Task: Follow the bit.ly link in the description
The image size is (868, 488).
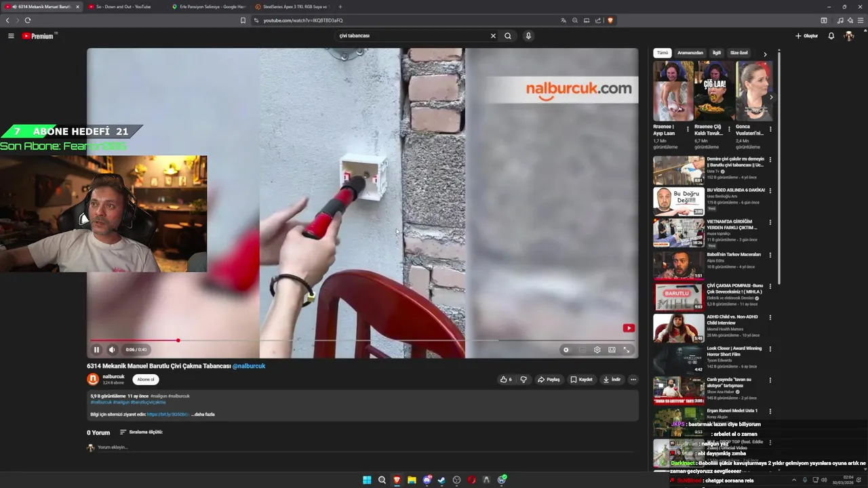Action: 168,414
